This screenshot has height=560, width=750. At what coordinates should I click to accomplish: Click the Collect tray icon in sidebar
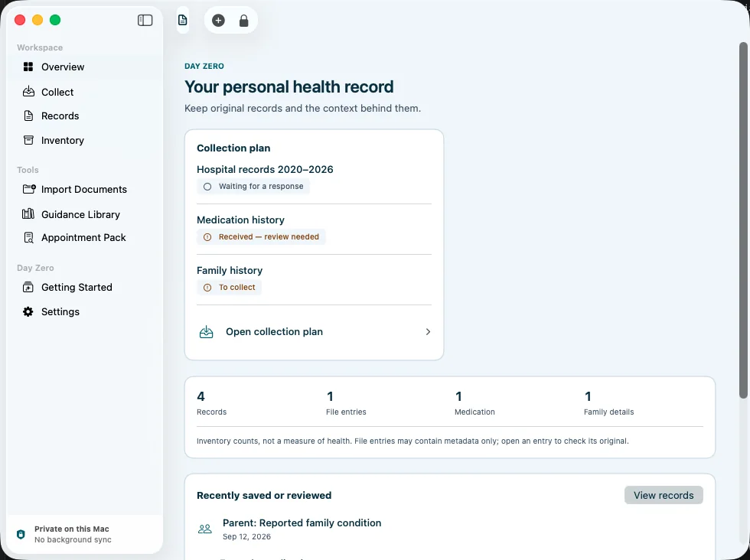(29, 91)
